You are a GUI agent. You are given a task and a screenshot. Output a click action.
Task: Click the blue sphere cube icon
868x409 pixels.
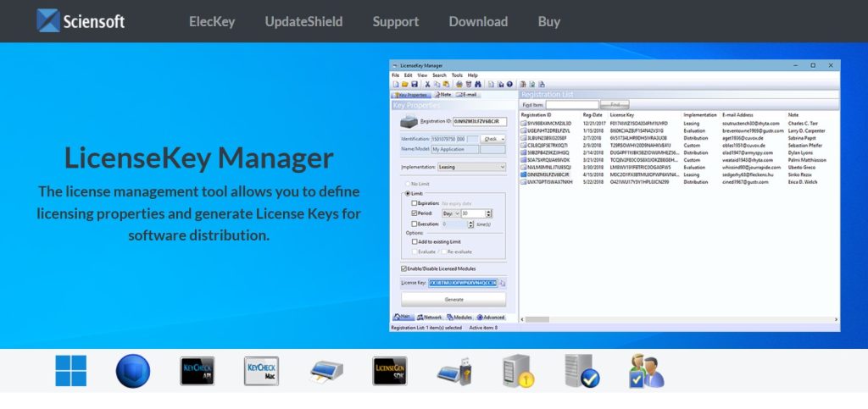133,371
